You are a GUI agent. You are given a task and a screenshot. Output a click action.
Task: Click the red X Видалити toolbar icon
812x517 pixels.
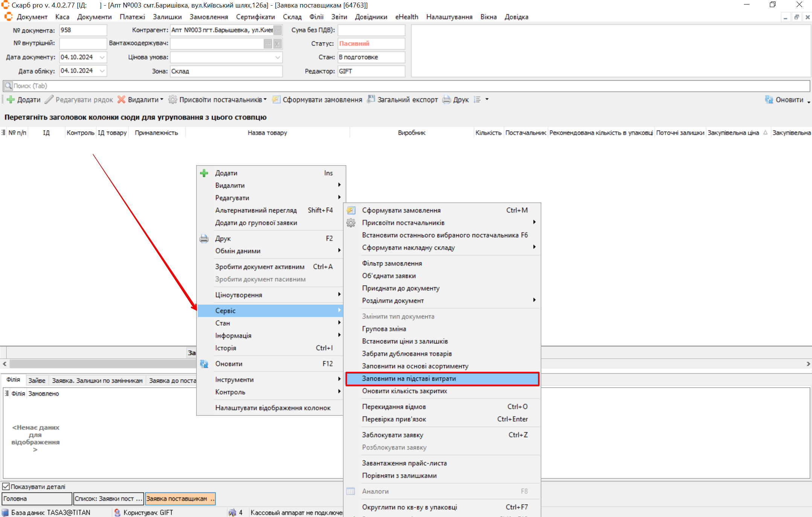tap(121, 100)
